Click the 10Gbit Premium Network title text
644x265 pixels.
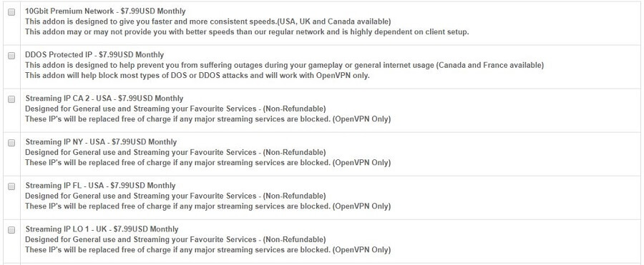pyautogui.click(x=105, y=11)
